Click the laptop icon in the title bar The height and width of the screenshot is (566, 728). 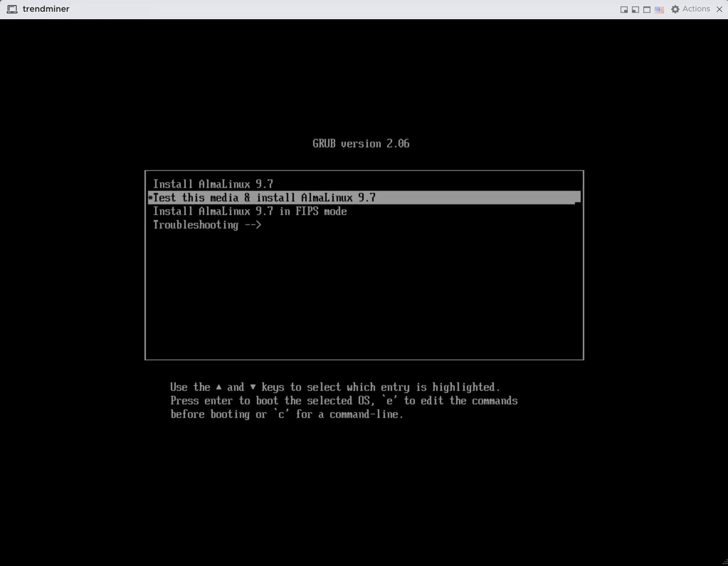point(12,9)
